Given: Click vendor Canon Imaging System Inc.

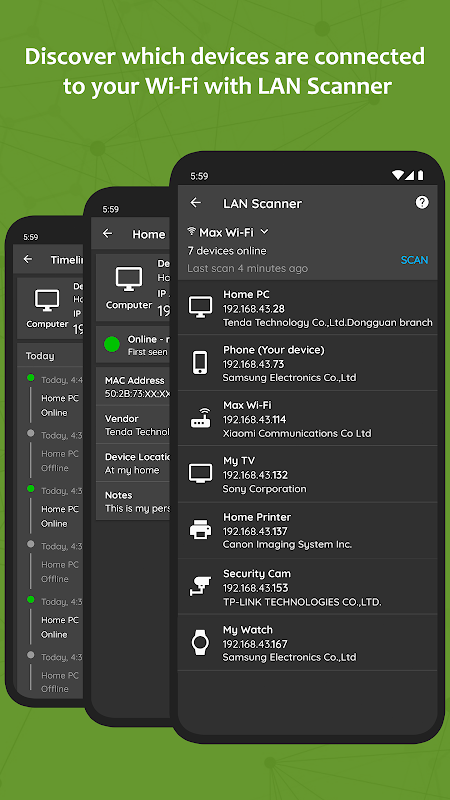Looking at the screenshot, I should [287, 544].
